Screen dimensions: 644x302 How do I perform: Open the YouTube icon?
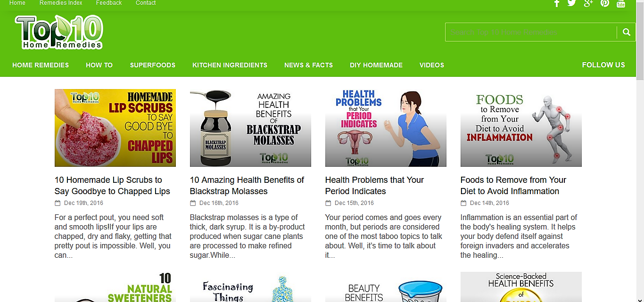tap(621, 3)
